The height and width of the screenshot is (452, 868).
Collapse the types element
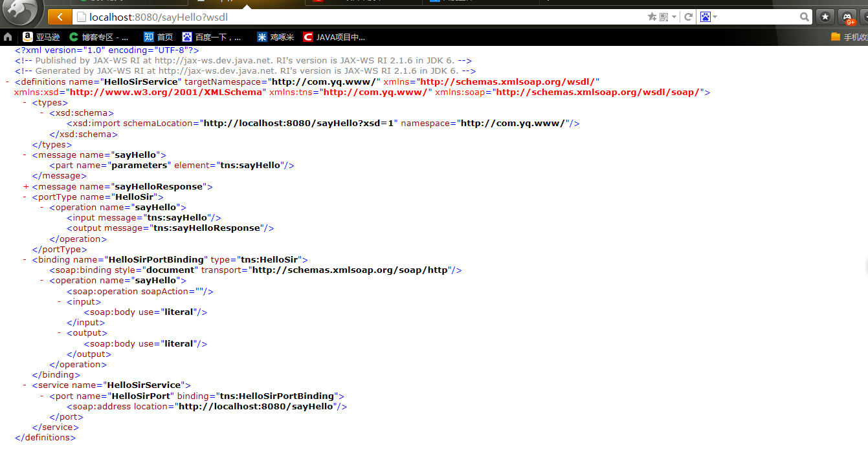[x=25, y=103]
